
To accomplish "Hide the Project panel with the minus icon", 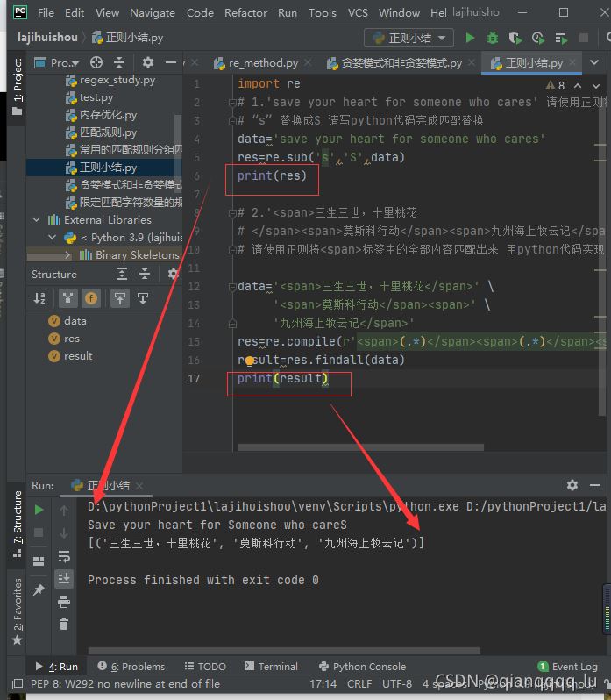I will click(171, 62).
